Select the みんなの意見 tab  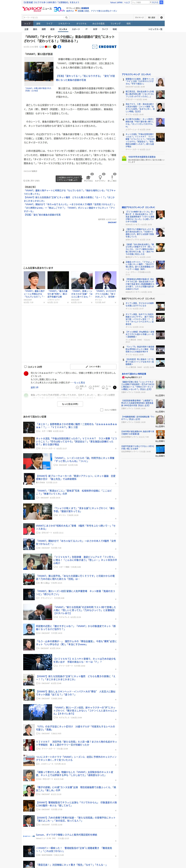[99, 24]
